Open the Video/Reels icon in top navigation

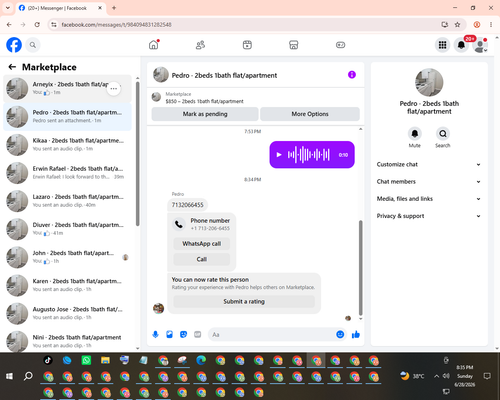(x=247, y=45)
